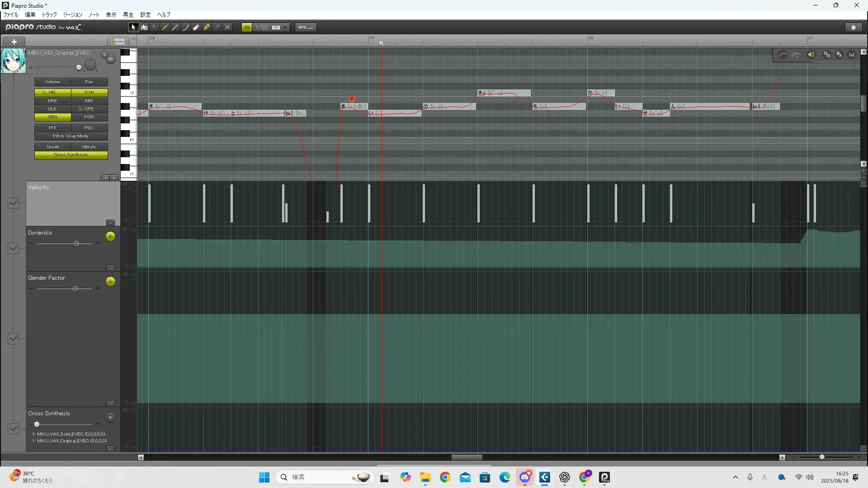Click the pitch curve display icon
The width and height of the screenshot is (868, 488).
[x=783, y=55]
